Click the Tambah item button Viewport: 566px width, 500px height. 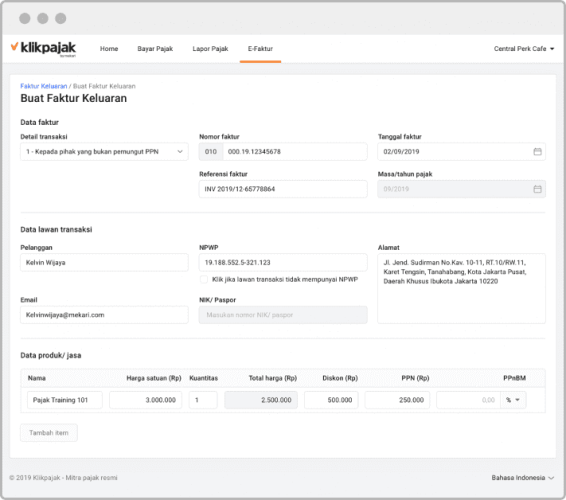click(49, 432)
